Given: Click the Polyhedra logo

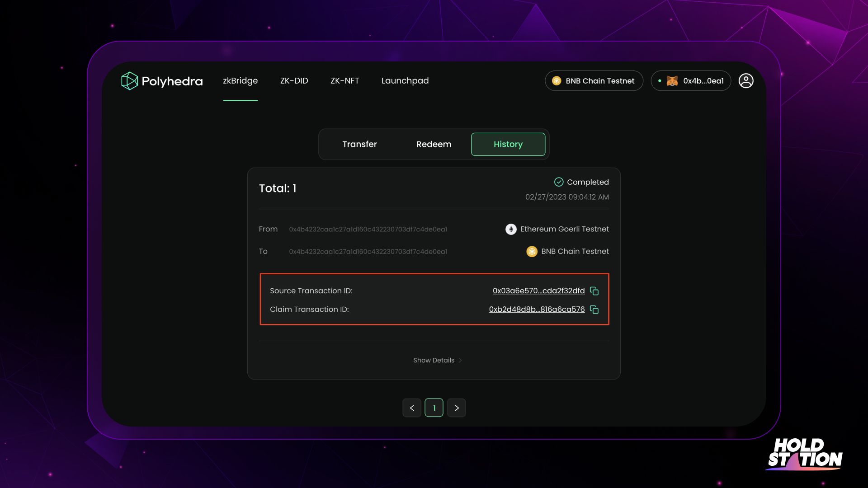Looking at the screenshot, I should [162, 81].
